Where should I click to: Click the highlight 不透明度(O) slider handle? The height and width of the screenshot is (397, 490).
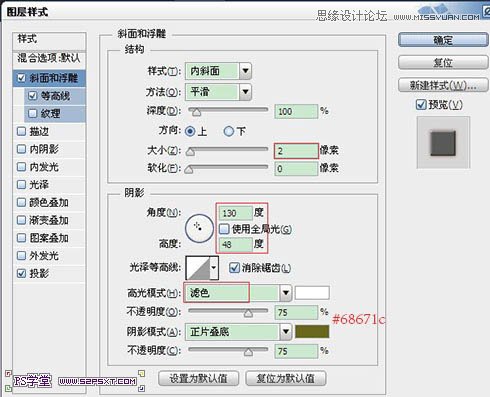(x=248, y=313)
